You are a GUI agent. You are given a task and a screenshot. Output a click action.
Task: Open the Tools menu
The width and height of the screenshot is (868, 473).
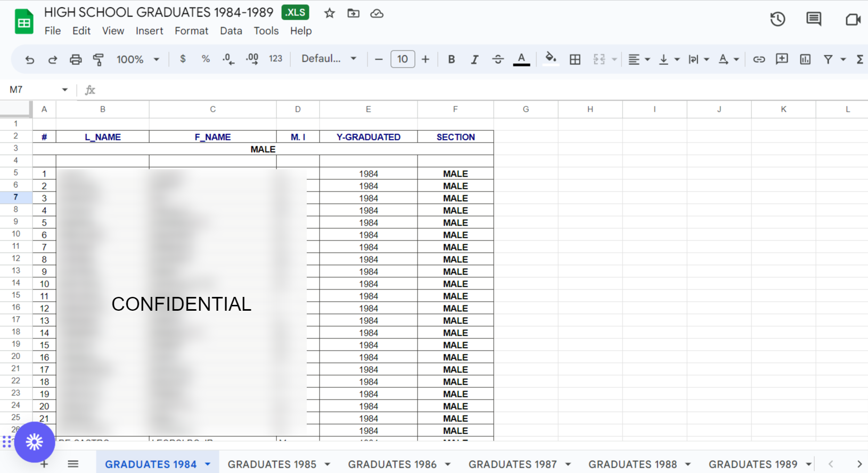(266, 31)
